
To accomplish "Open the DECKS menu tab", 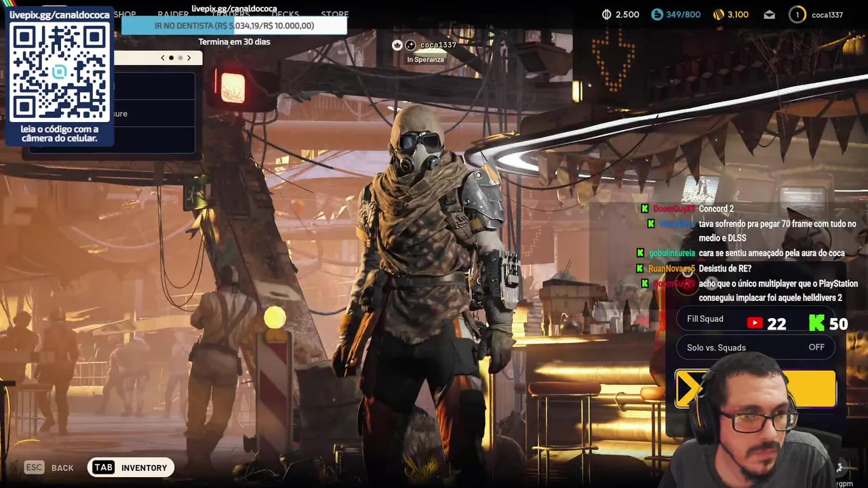I will coord(285,14).
